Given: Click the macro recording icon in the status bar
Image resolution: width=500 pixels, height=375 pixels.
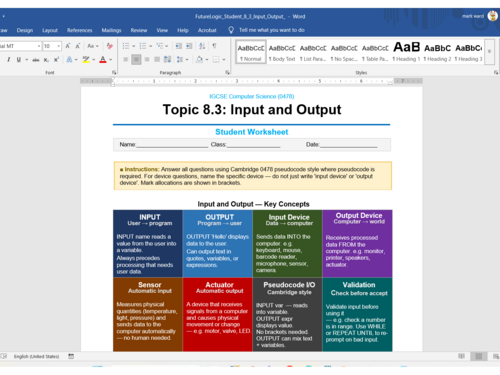Looking at the screenshot, I should pyautogui.click(x=71, y=356).
